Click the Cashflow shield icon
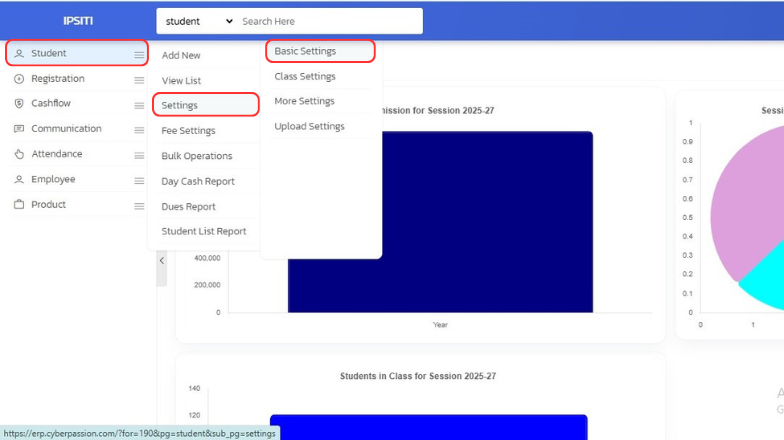 [x=19, y=104]
